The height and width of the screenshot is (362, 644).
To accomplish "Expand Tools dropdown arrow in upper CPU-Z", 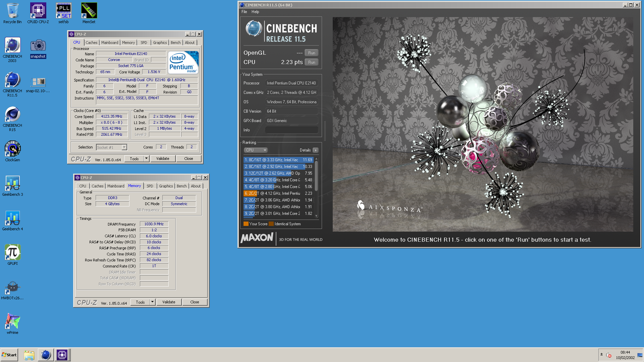I will tap(146, 159).
